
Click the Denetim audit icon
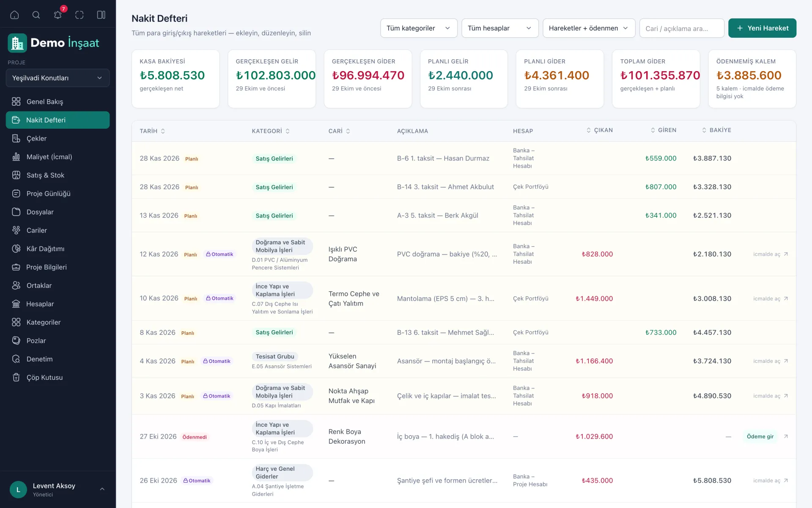pyautogui.click(x=16, y=359)
